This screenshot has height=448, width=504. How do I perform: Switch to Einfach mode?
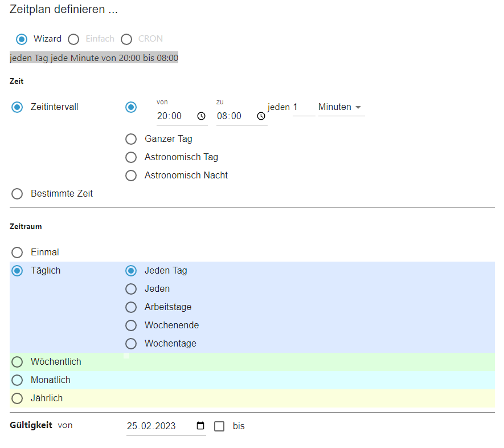[x=73, y=39]
